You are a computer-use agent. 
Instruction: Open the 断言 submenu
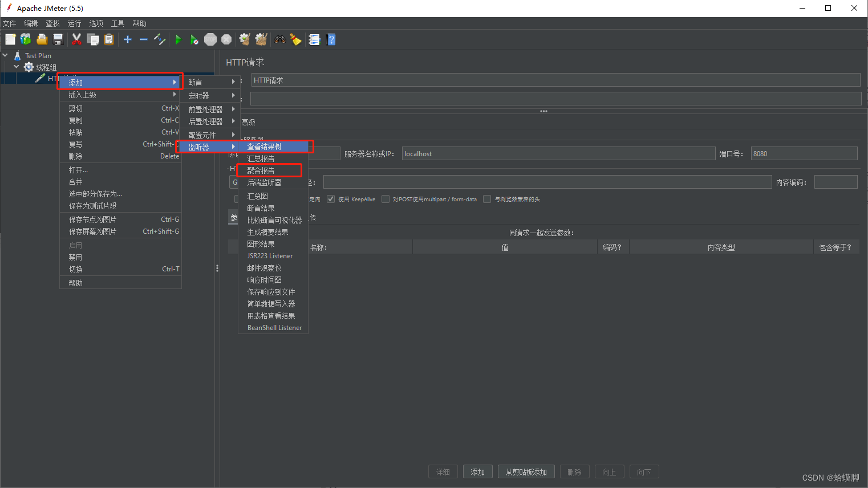[x=210, y=82]
